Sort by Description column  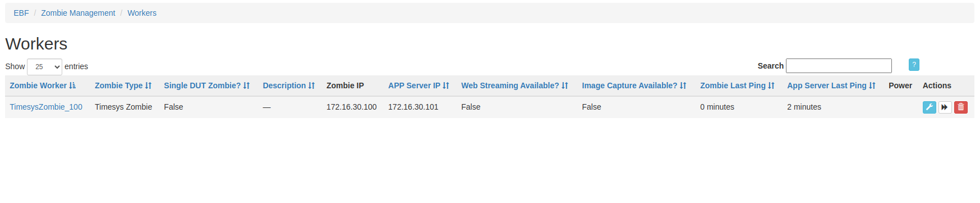tap(288, 85)
